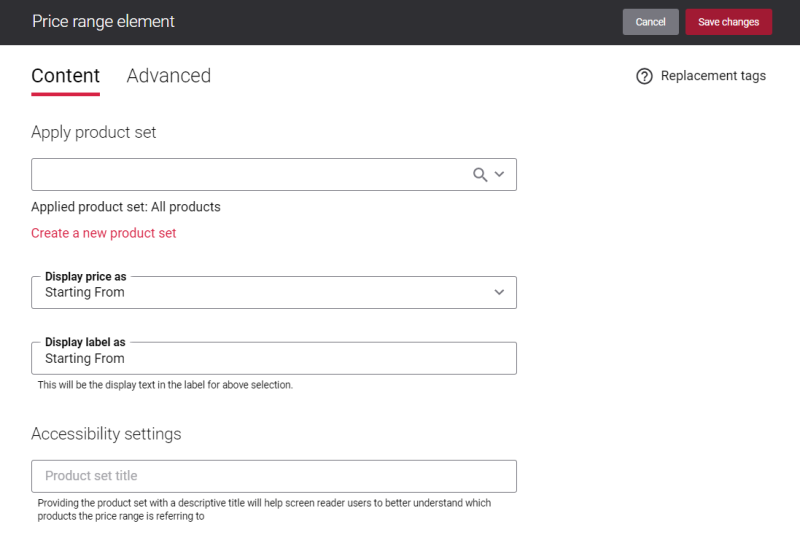
Task: Switch to the Advanced tab
Action: [x=169, y=76]
